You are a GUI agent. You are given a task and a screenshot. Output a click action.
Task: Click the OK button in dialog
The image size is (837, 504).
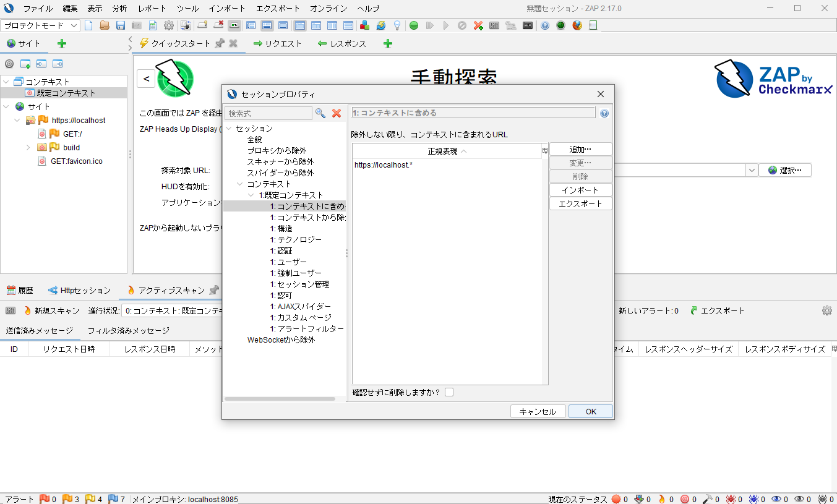point(591,411)
